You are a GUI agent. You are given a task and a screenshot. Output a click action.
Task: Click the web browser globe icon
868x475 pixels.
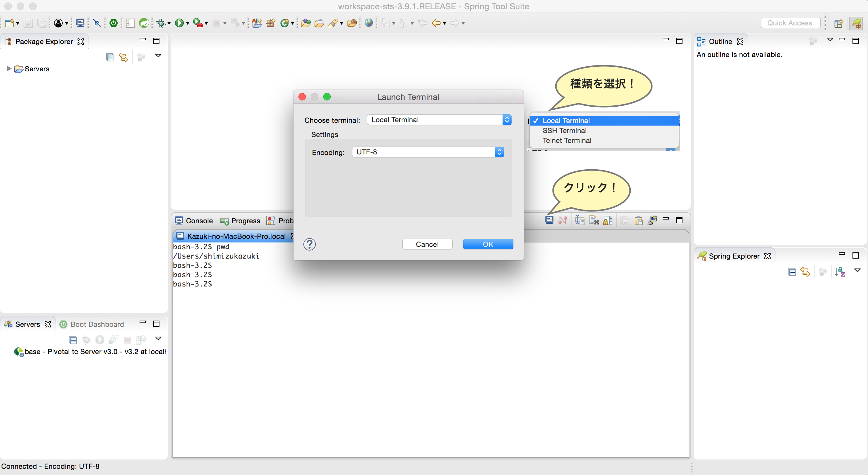point(369,23)
